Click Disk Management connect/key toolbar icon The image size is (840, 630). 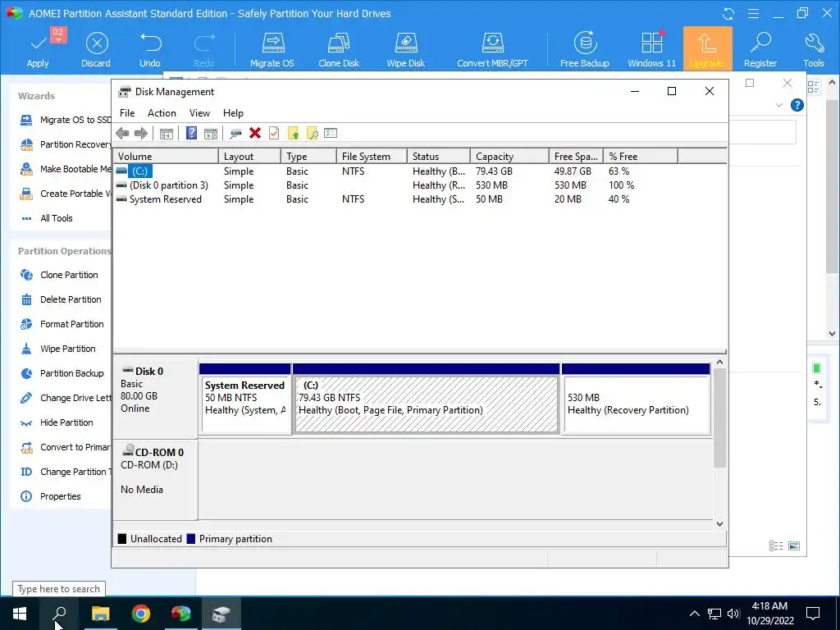235,134
